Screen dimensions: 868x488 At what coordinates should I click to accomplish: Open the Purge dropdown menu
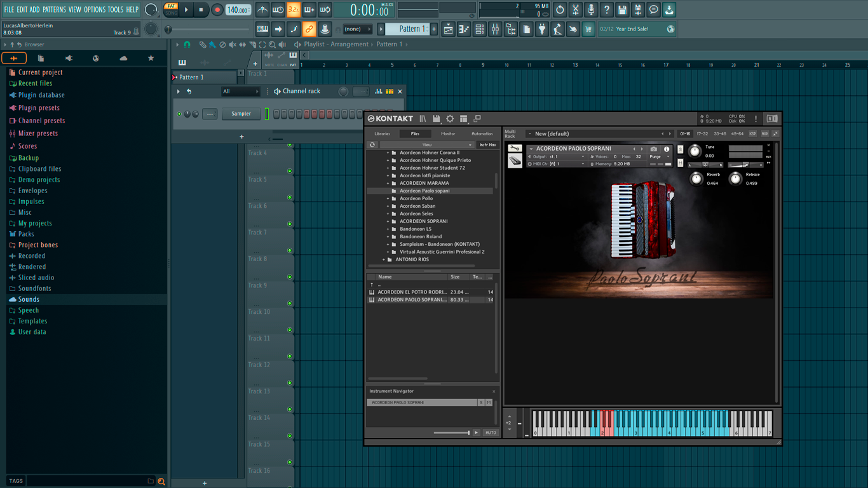click(659, 156)
